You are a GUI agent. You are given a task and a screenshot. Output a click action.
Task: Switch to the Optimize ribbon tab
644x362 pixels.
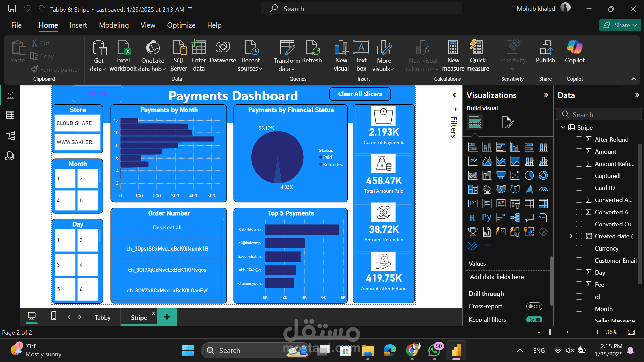coord(181,25)
